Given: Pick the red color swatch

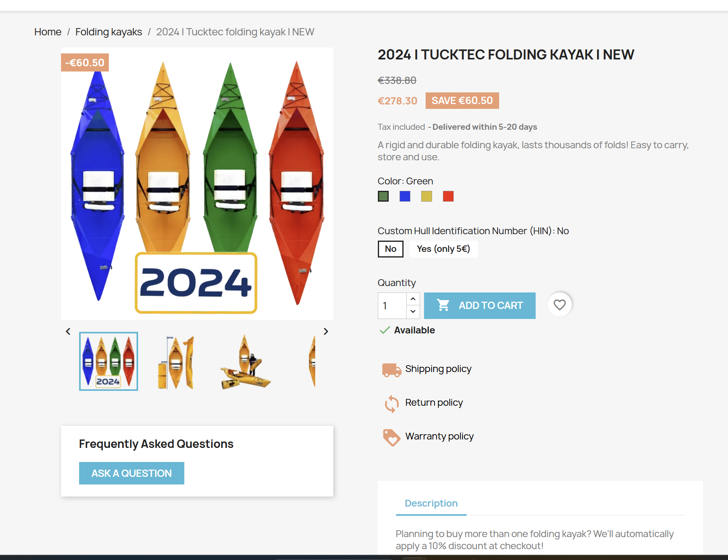Looking at the screenshot, I should click(x=448, y=196).
